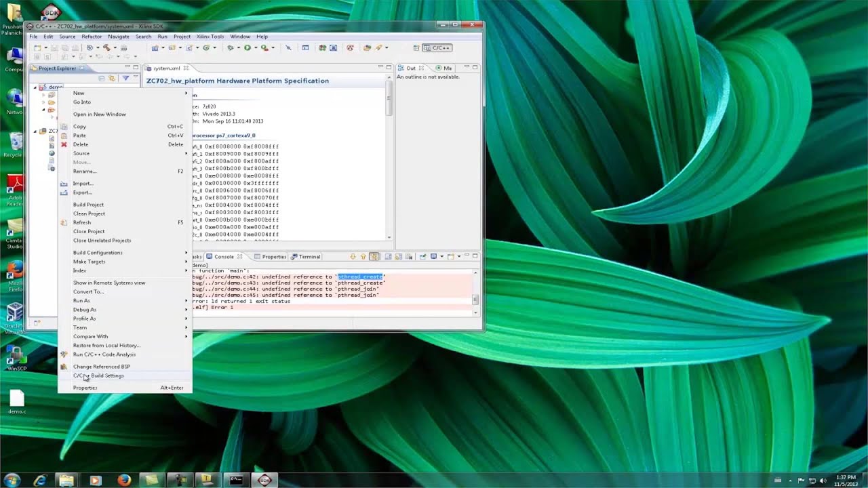
Task: Select the C/C++ perspective button
Action: 437,48
